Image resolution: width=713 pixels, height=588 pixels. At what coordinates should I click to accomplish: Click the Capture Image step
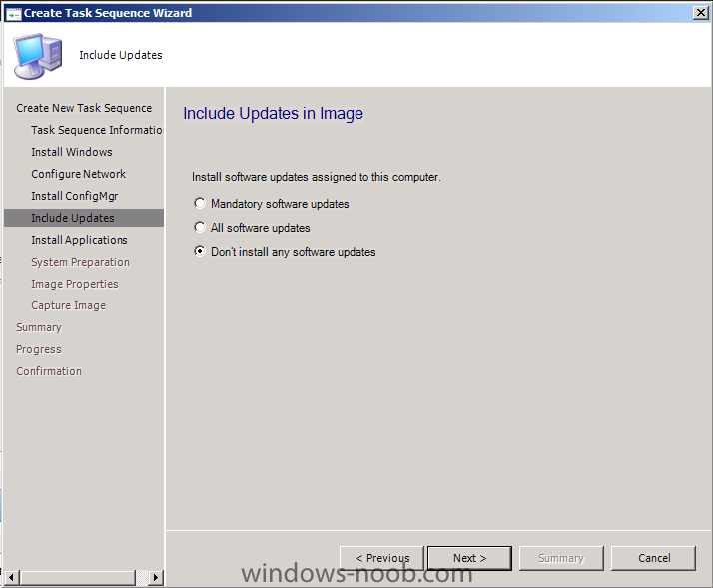(68, 305)
